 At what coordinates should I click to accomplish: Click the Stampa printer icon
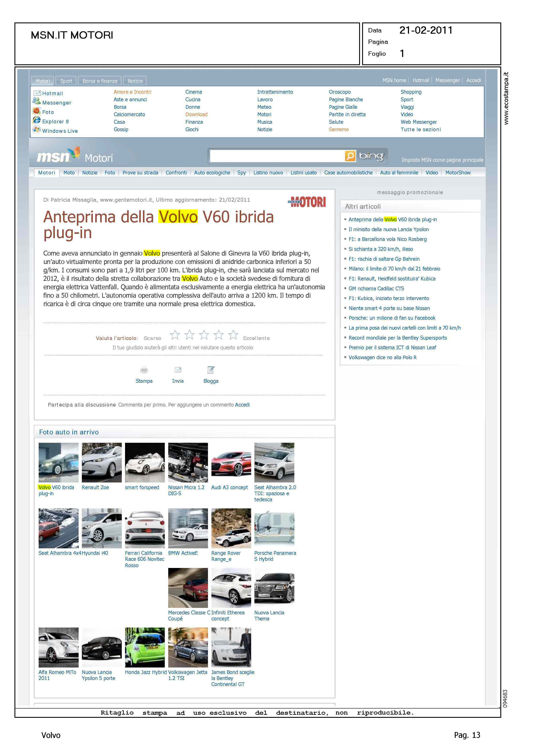coord(144,370)
